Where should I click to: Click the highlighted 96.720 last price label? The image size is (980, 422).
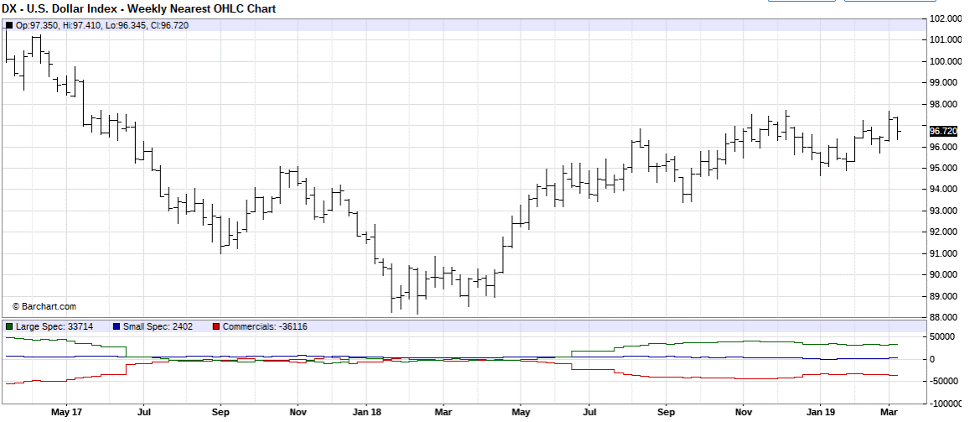[943, 131]
